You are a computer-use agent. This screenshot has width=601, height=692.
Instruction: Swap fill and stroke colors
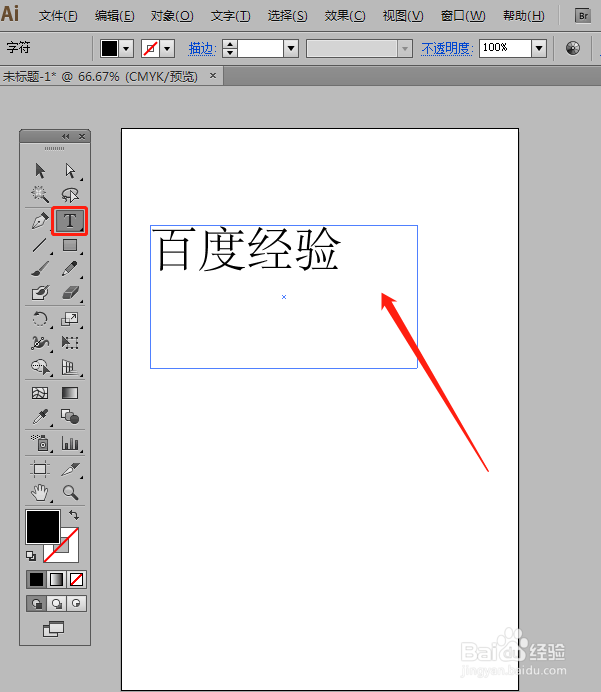click(x=74, y=515)
